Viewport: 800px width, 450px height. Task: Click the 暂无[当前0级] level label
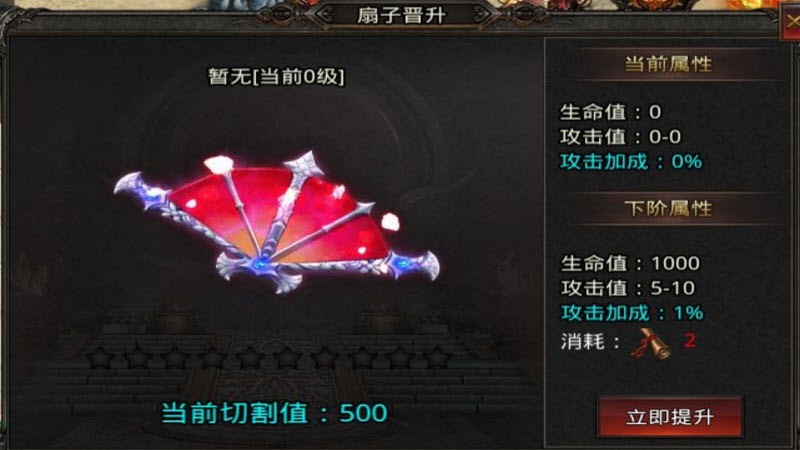[276, 77]
